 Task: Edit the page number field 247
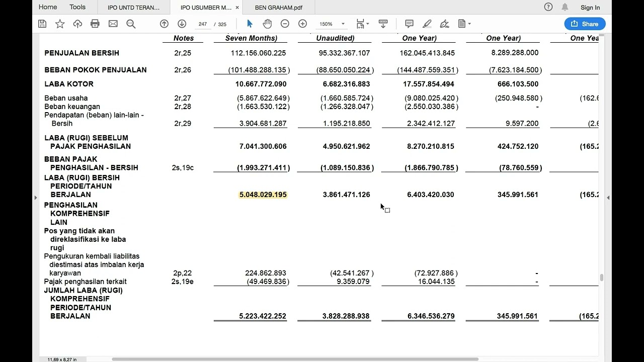click(x=203, y=24)
